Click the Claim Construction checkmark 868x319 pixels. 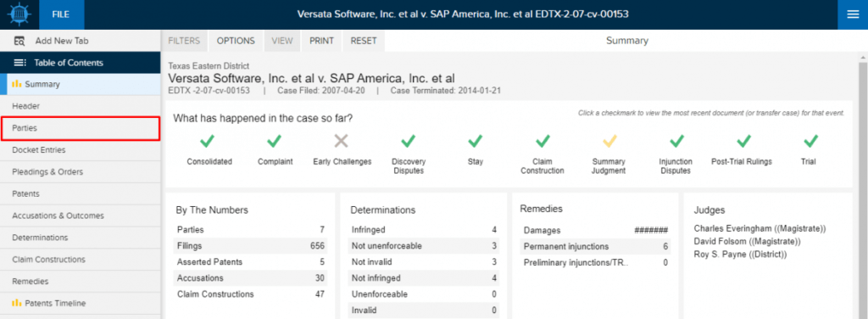coord(542,141)
